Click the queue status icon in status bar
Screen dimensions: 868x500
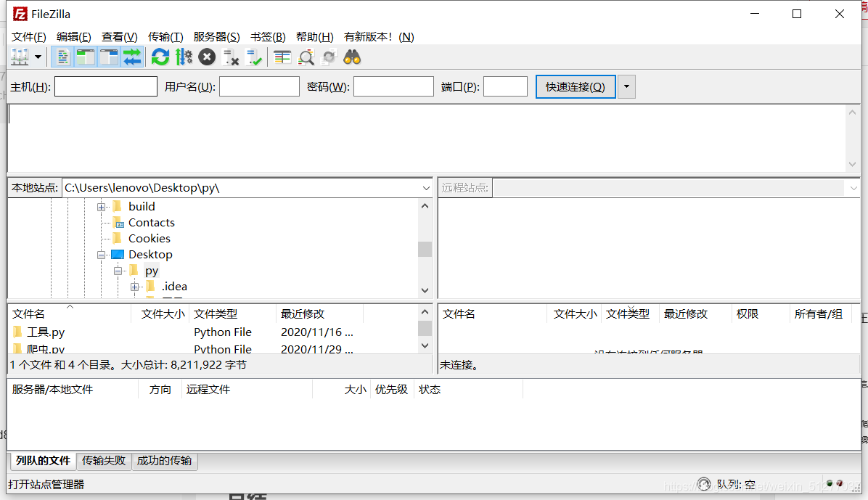704,484
